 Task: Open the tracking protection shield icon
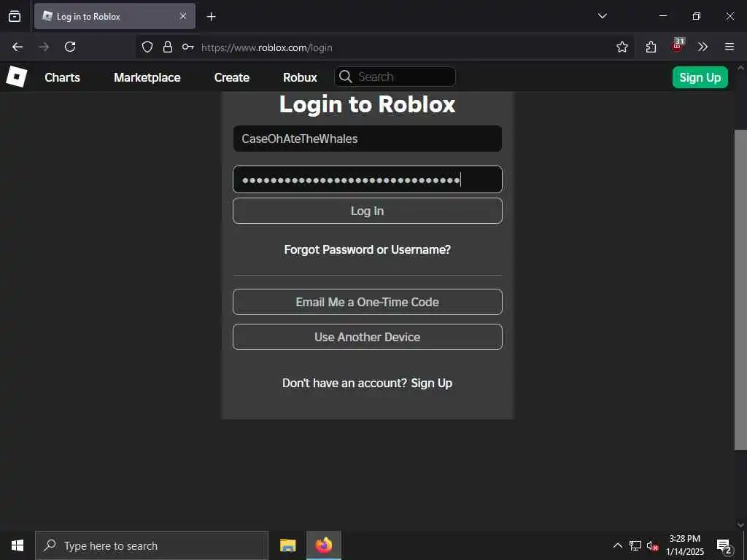pyautogui.click(x=147, y=47)
